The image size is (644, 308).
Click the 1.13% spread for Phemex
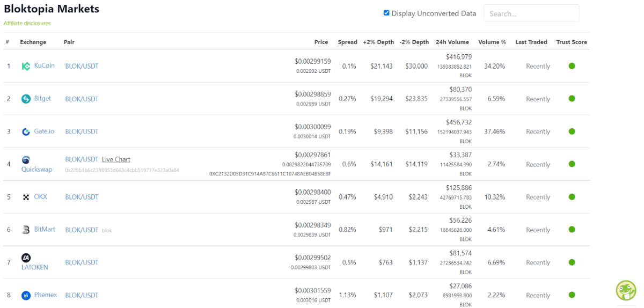(348, 295)
